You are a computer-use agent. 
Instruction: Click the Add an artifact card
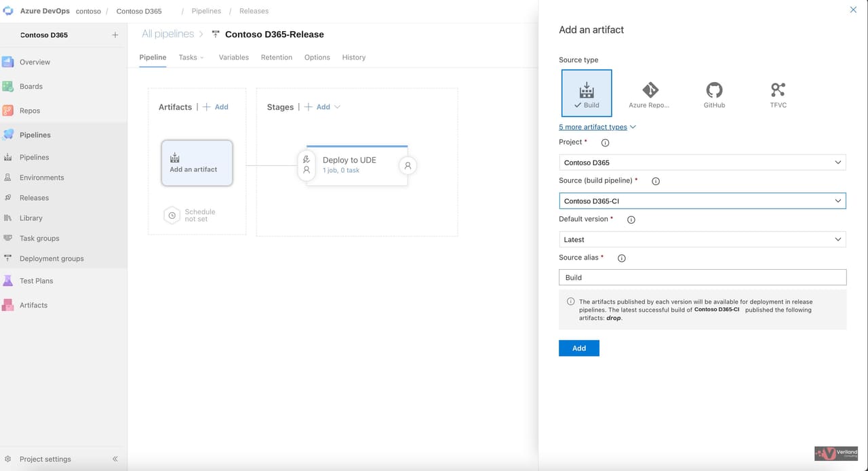[x=197, y=163]
